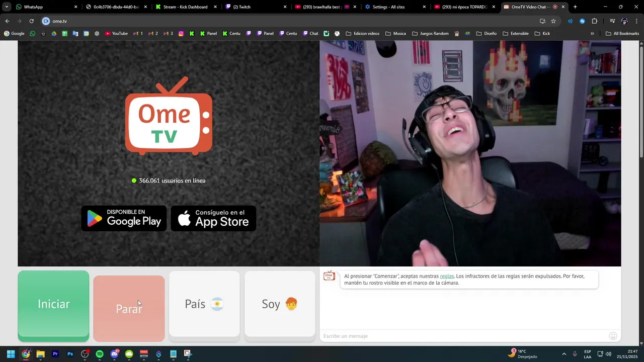
Task: Open a new browser tab
Action: (x=575, y=7)
